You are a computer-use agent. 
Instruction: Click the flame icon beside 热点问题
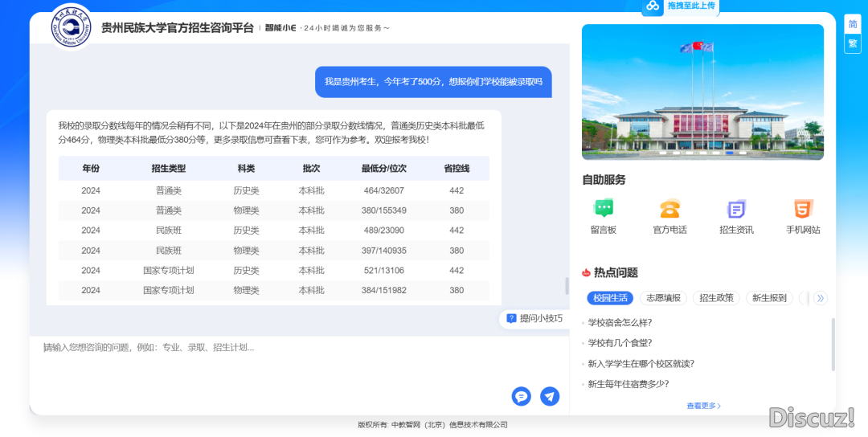pos(586,272)
